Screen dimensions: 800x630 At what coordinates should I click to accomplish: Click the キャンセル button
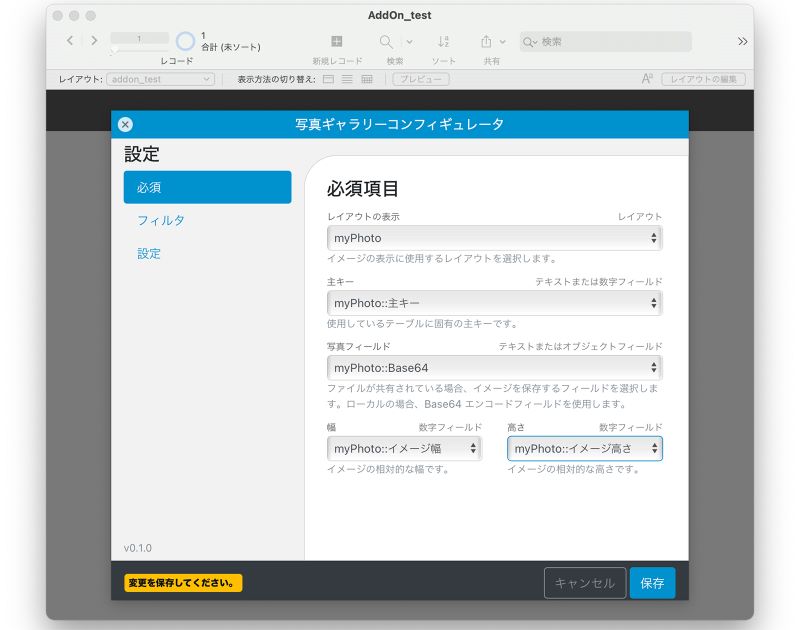pyautogui.click(x=585, y=583)
